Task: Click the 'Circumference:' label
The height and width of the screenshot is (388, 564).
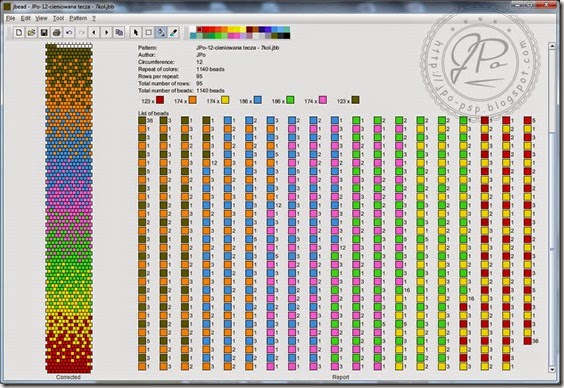Action: click(156, 62)
